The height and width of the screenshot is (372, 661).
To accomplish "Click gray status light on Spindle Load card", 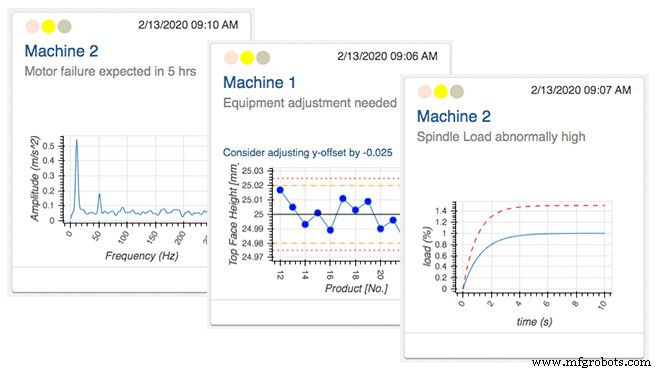I will click(x=457, y=91).
